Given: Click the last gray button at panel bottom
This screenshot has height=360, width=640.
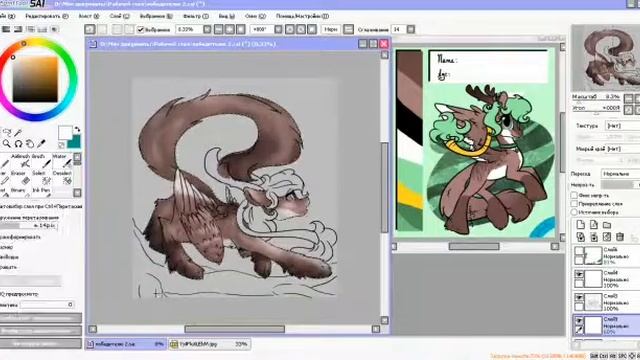Looking at the screenshot, I should (x=41, y=343).
